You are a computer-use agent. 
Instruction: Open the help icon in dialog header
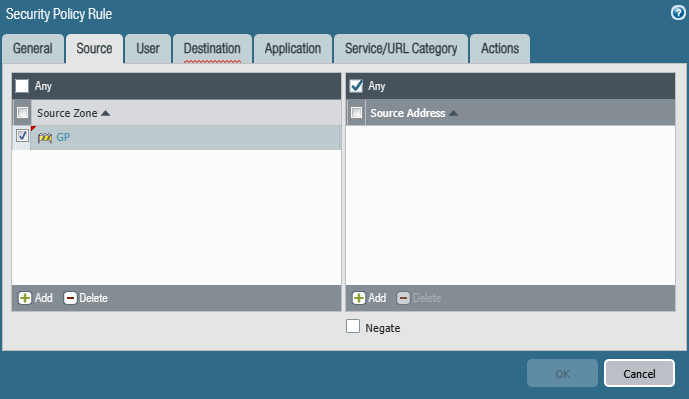pyautogui.click(x=678, y=13)
